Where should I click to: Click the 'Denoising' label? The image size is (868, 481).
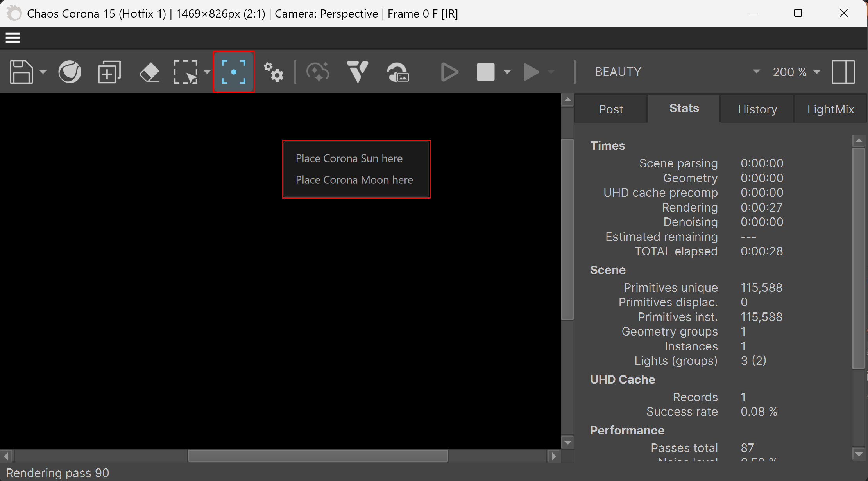tap(691, 222)
